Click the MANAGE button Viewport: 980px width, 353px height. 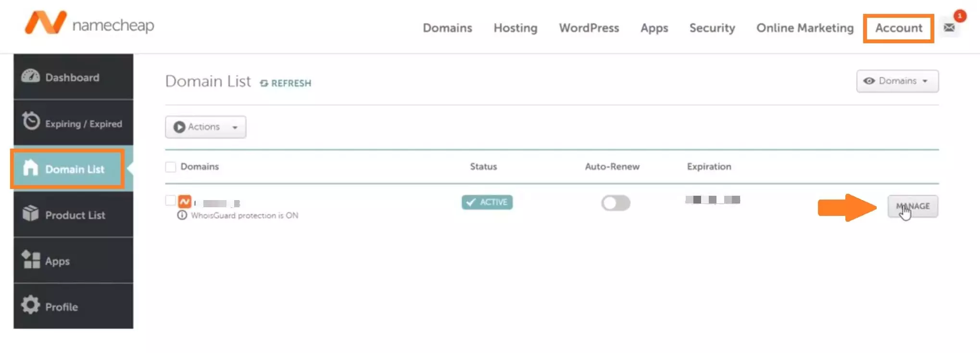point(913,206)
